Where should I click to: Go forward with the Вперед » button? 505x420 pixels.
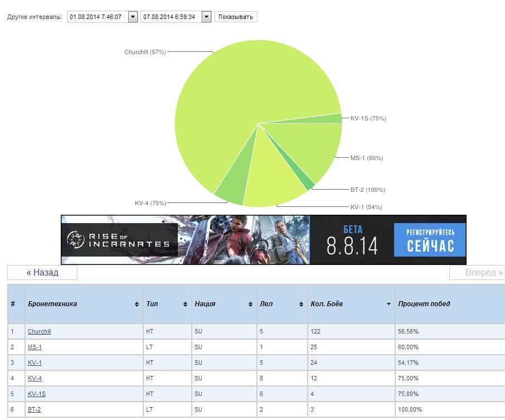[x=478, y=272]
